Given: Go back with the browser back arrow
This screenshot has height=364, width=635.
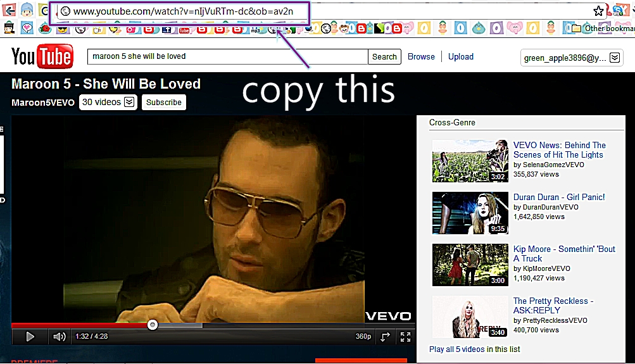Looking at the screenshot, I should point(9,9).
